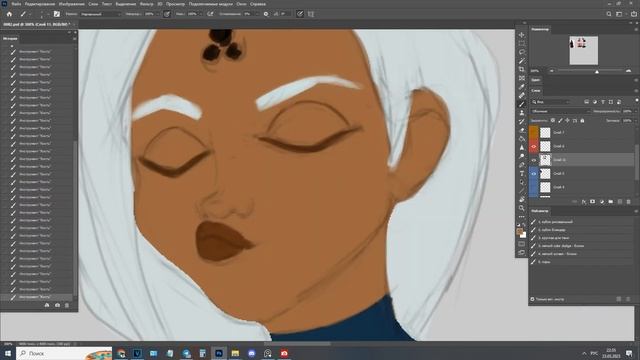Toggle pressure for size button
The width and height of the screenshot is (640, 360).
tap(300, 14)
